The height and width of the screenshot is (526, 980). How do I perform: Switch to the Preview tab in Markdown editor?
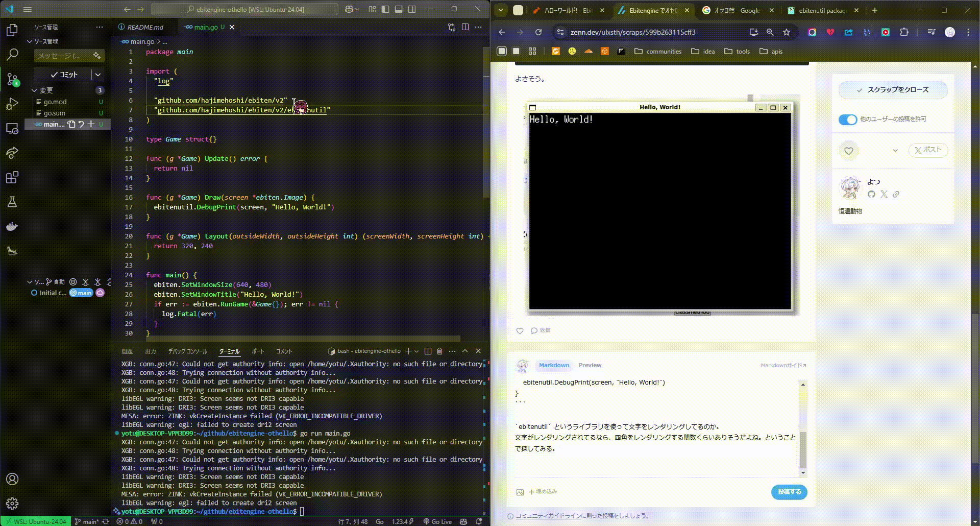[590, 365]
